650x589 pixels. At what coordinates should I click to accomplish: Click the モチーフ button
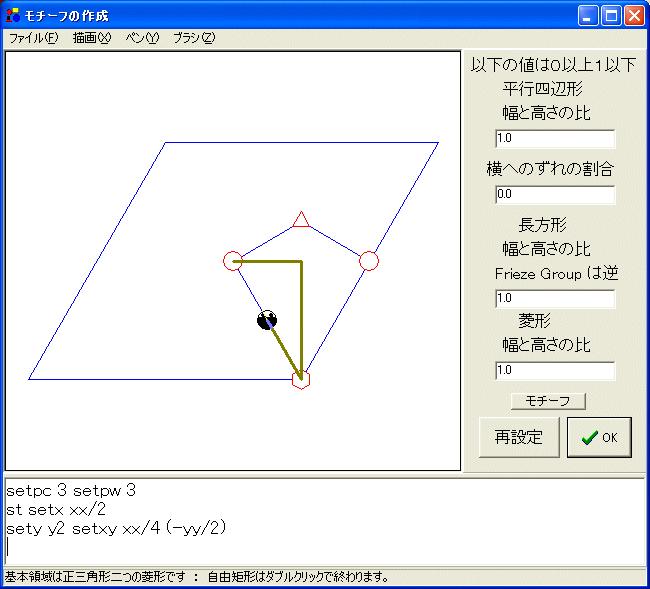coord(548,401)
